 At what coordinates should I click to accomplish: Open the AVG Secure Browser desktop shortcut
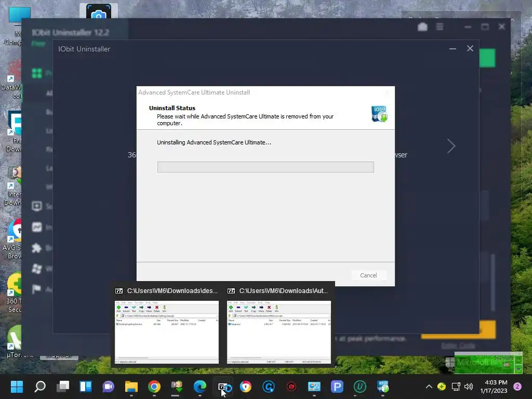pyautogui.click(x=14, y=239)
